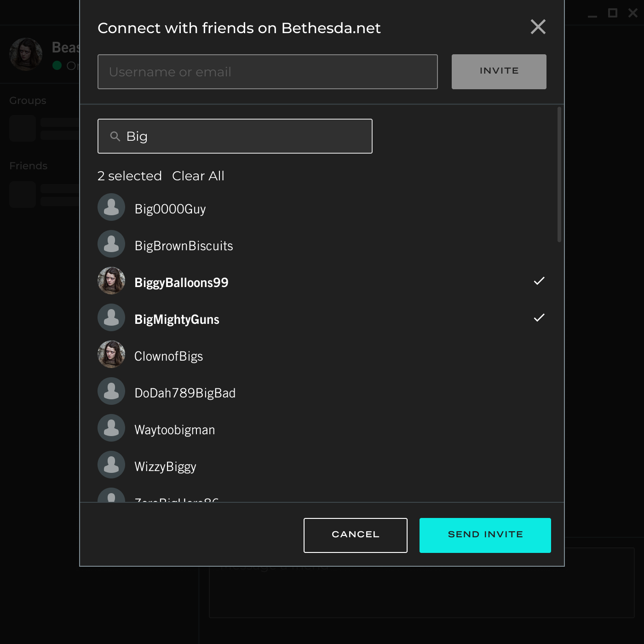The height and width of the screenshot is (644, 644).
Task: Click the BiggyBalloons99 username
Action: 181,282
